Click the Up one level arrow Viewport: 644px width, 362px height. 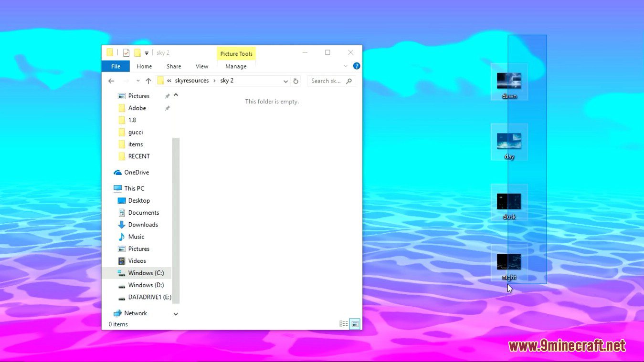(x=148, y=81)
